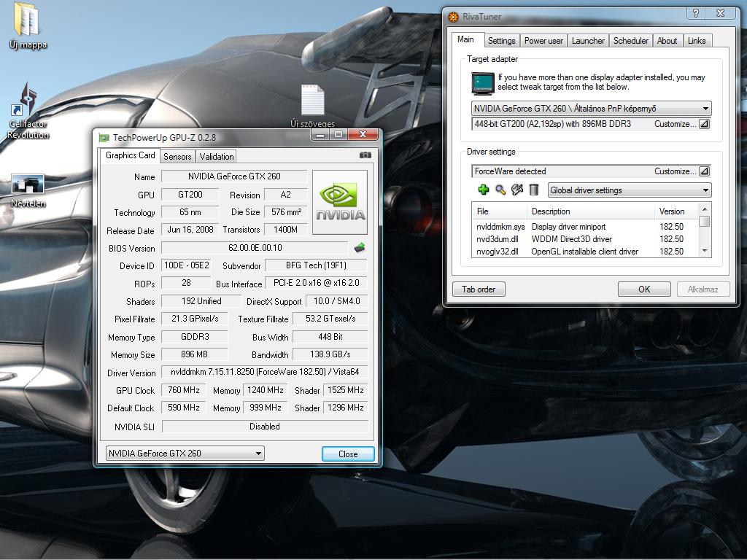Open the Global driver settings dropdown
747x560 pixels.
click(630, 190)
